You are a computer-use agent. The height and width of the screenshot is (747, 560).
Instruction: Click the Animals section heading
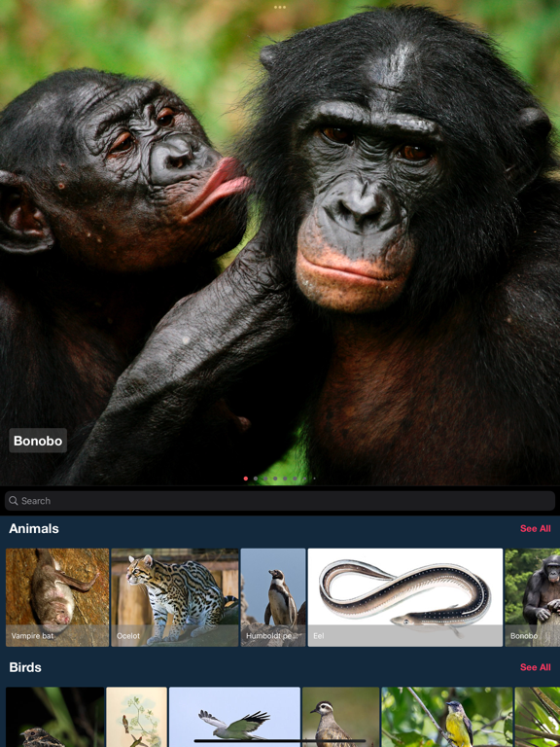tap(34, 528)
